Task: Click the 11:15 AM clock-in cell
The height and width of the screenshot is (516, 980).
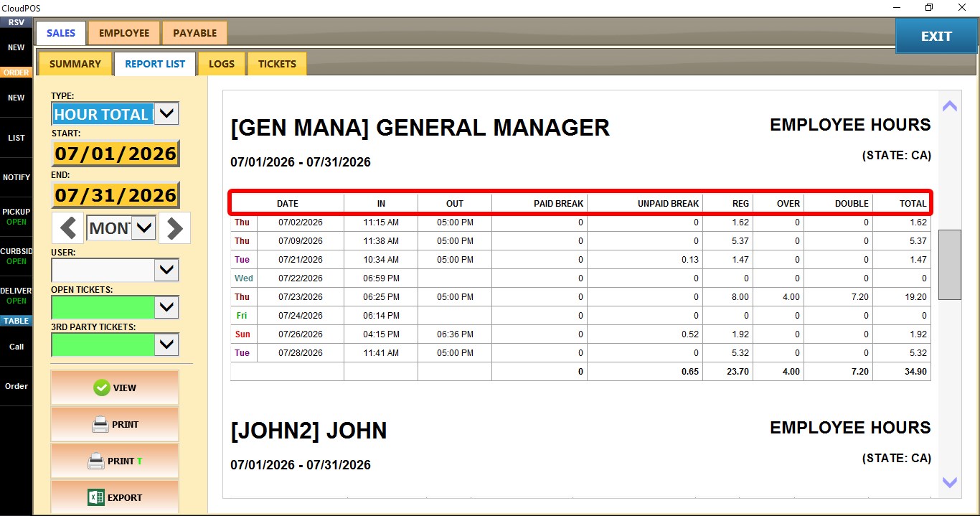Action: (x=381, y=222)
